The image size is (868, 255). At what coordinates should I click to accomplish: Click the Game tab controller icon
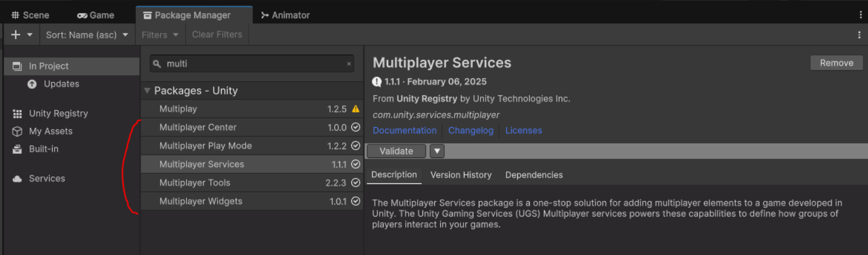(x=82, y=15)
